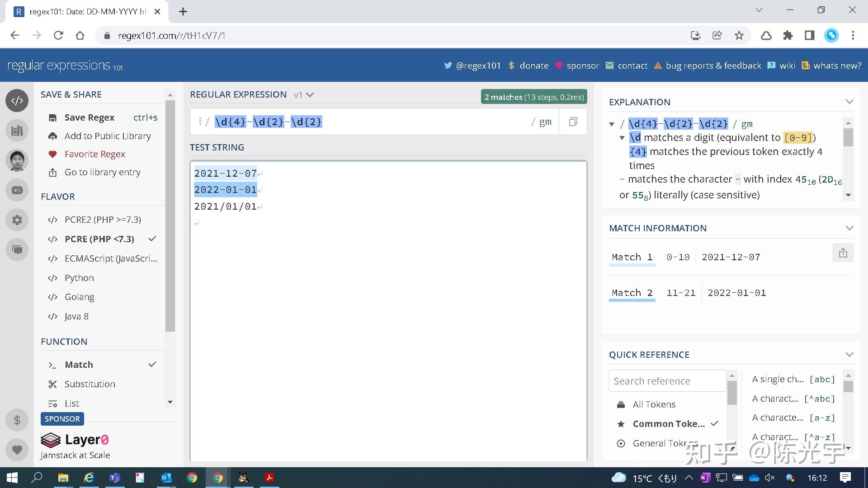Click Save Regex button
The height and width of the screenshot is (488, 868).
tap(89, 117)
